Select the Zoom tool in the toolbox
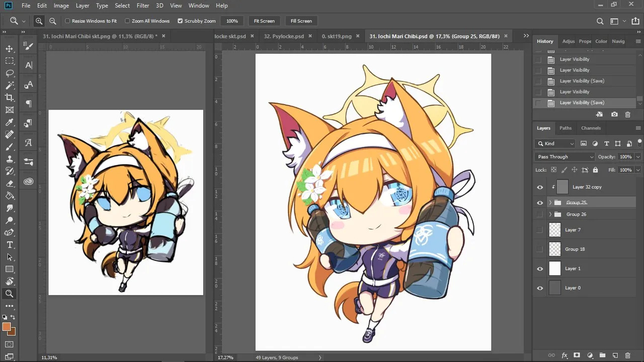 coord(10,294)
